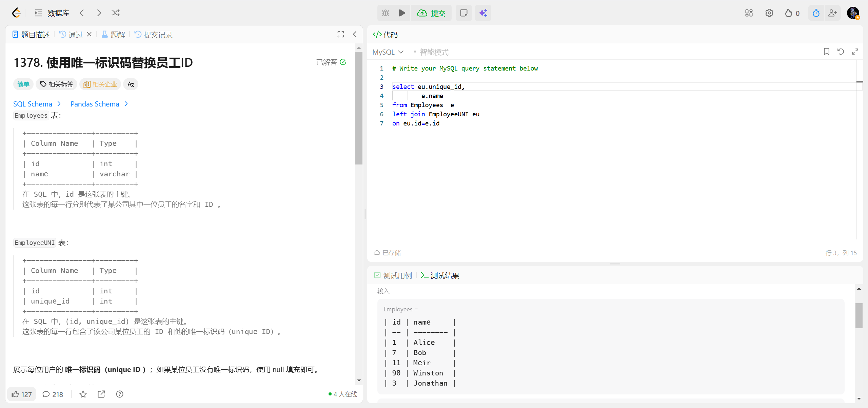Screen dimensions: 868x408
Task: Open the AI sparkle assistant
Action: [483, 13]
